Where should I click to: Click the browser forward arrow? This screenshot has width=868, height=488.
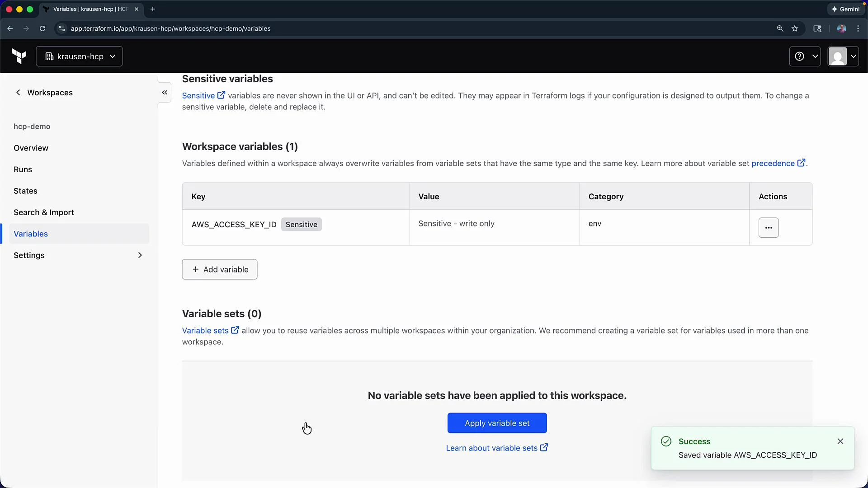point(26,28)
